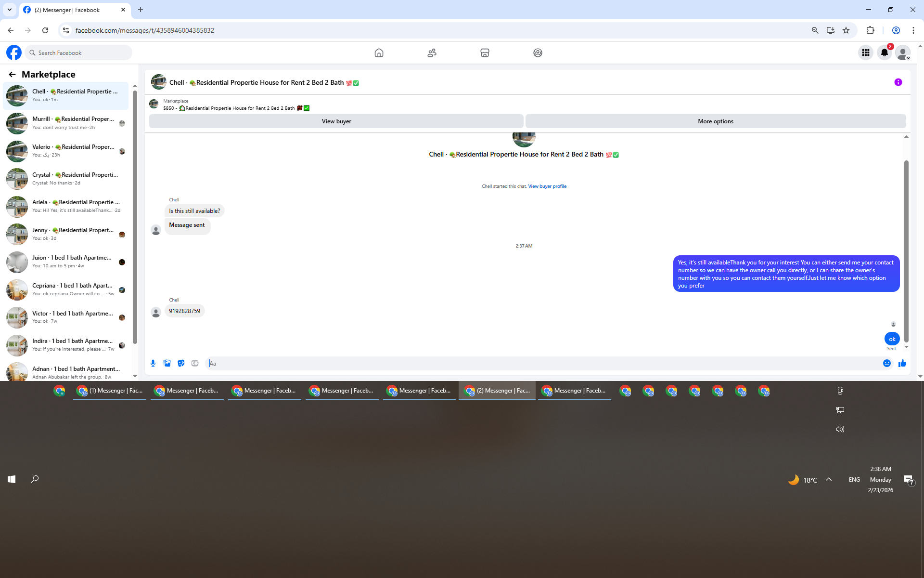Bookmark this tab with the star icon
Viewport: 924px width, 578px height.
point(846,30)
